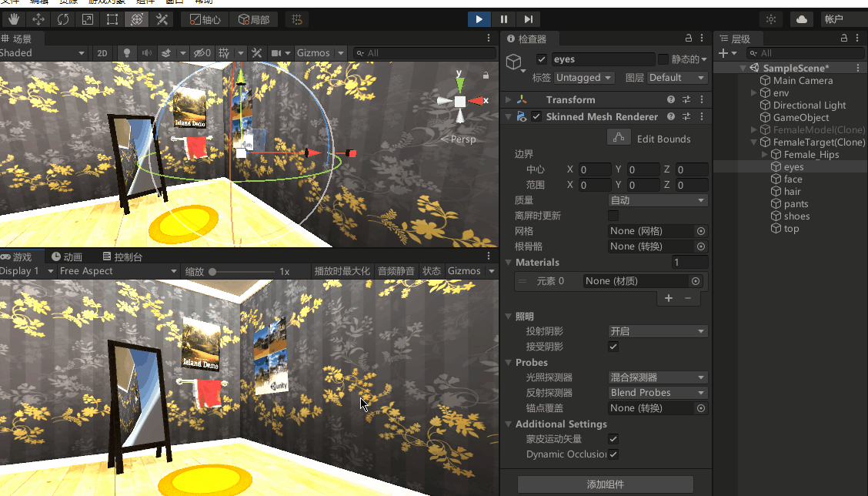This screenshot has width=868, height=496.
Task: Open the 窗口 menu
Action: (x=171, y=2)
